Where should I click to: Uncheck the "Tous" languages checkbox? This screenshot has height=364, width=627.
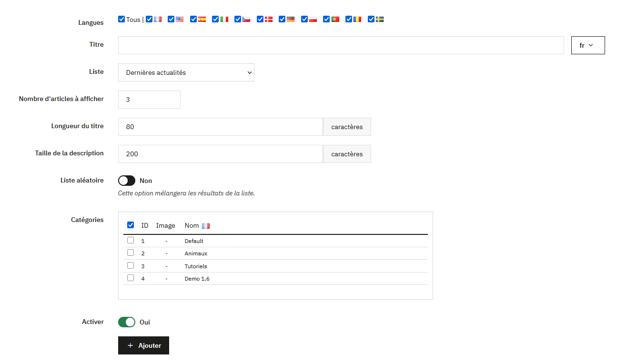(121, 20)
